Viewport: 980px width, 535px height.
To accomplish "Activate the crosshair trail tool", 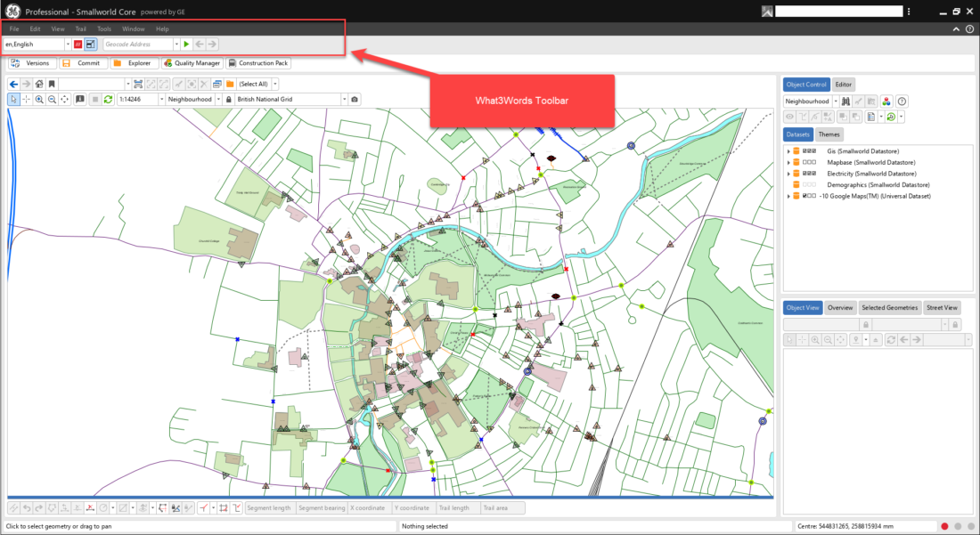I will click(x=26, y=100).
